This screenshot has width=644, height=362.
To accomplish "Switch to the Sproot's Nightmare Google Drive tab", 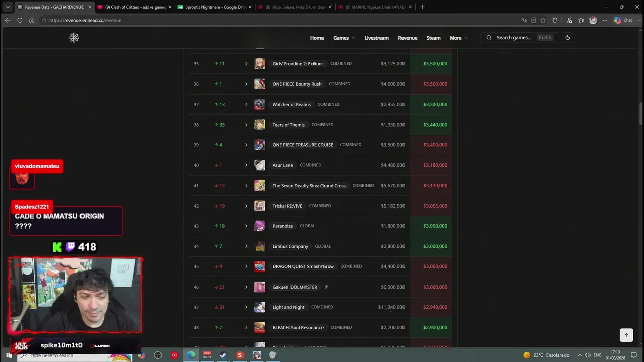I will [x=214, y=7].
